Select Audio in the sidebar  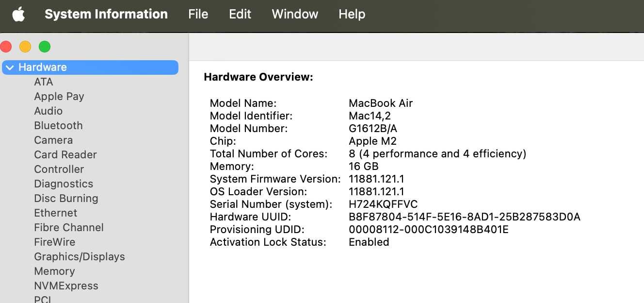(48, 111)
